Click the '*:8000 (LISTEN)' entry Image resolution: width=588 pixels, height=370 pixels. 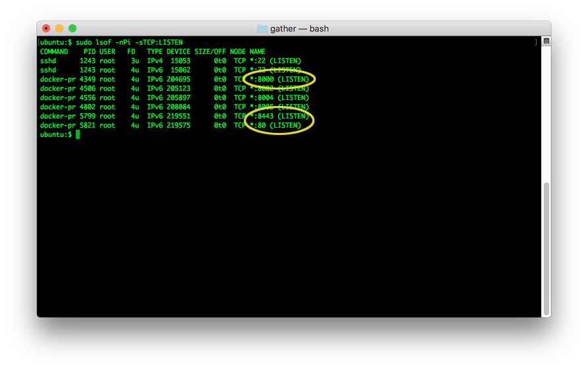(279, 80)
